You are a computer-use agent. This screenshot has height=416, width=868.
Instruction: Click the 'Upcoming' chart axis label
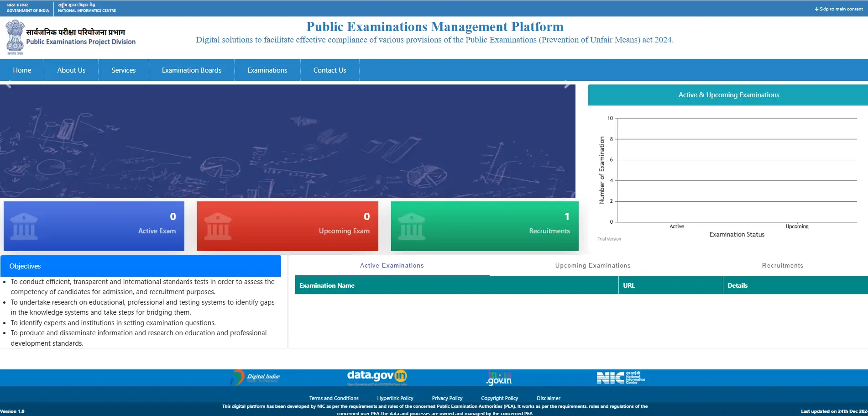coord(797,226)
